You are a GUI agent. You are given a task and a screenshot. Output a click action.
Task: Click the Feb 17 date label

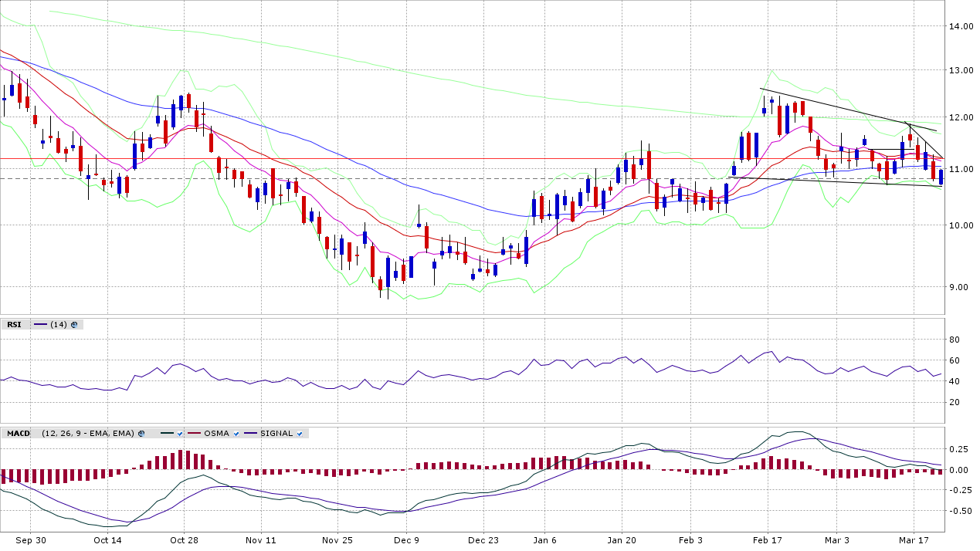[x=768, y=540]
